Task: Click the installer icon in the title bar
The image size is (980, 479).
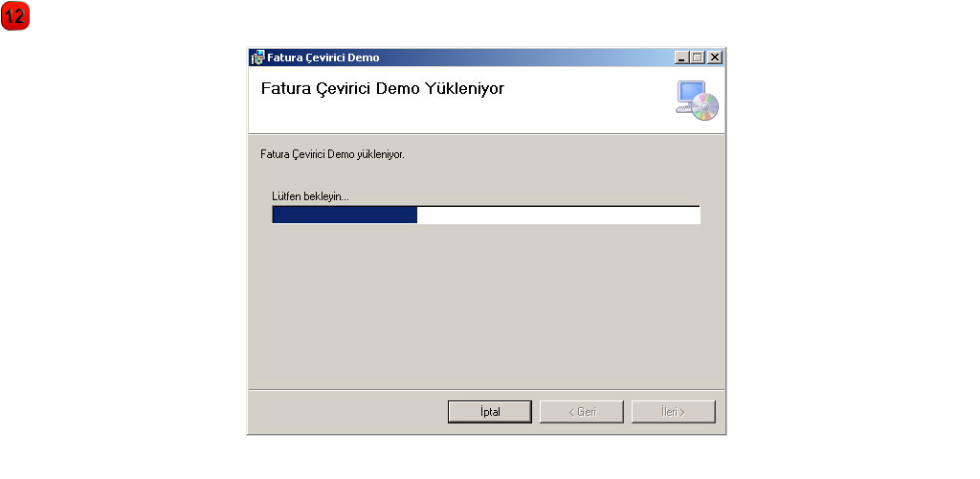Action: (257, 57)
